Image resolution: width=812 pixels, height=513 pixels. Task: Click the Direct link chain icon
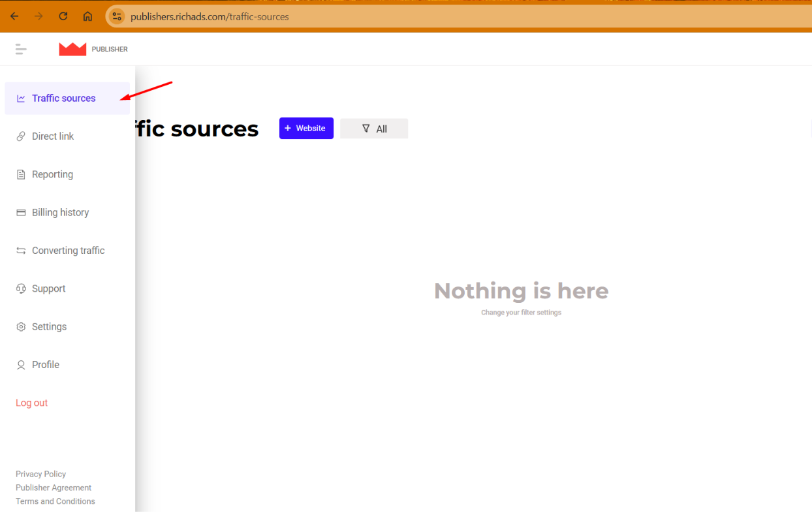[x=21, y=136]
